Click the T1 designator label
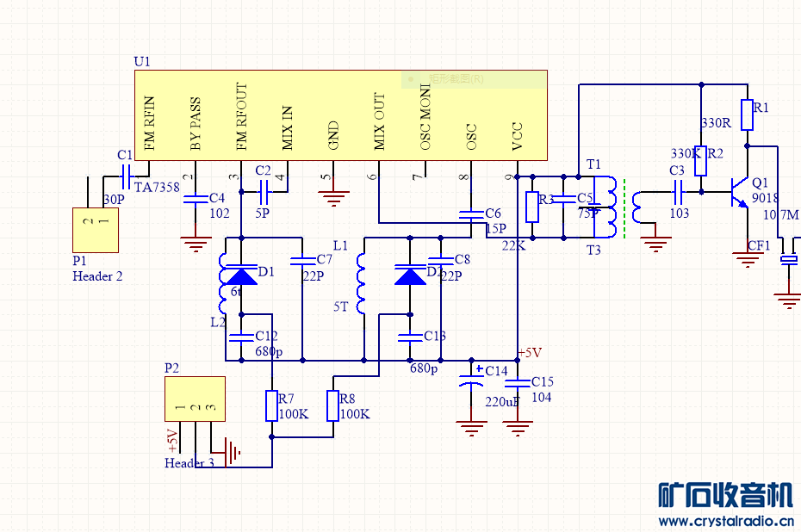Screen dimensions: 801x532 pos(593,164)
